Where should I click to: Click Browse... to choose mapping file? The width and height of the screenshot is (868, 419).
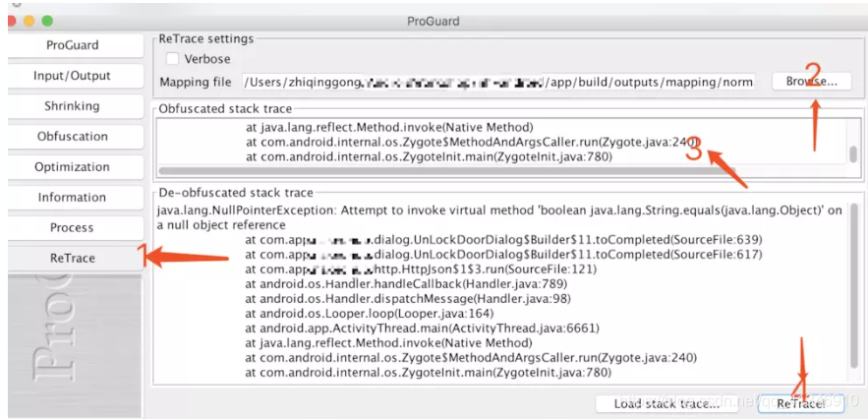point(812,82)
